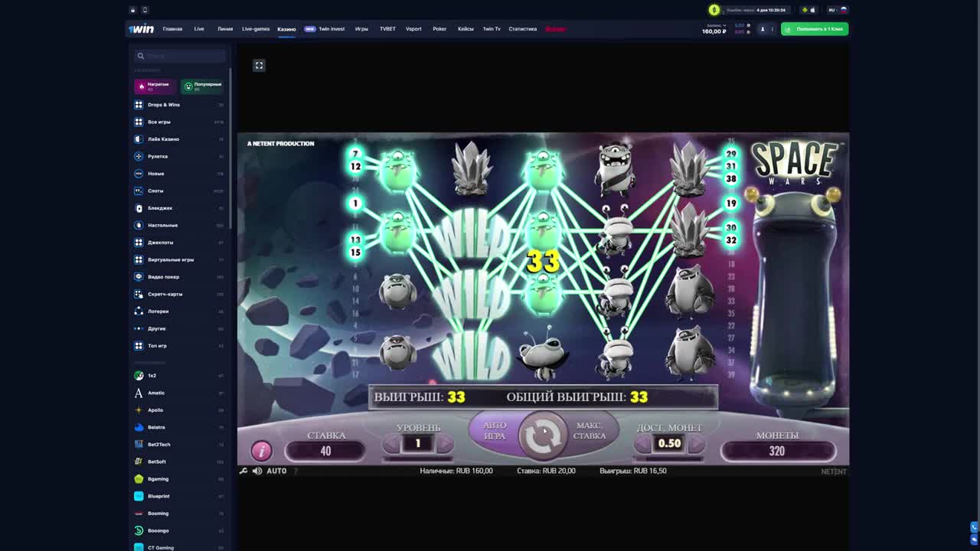This screenshot has height=551, width=980.
Task: Click the Amatic provider icon
Action: point(139,393)
